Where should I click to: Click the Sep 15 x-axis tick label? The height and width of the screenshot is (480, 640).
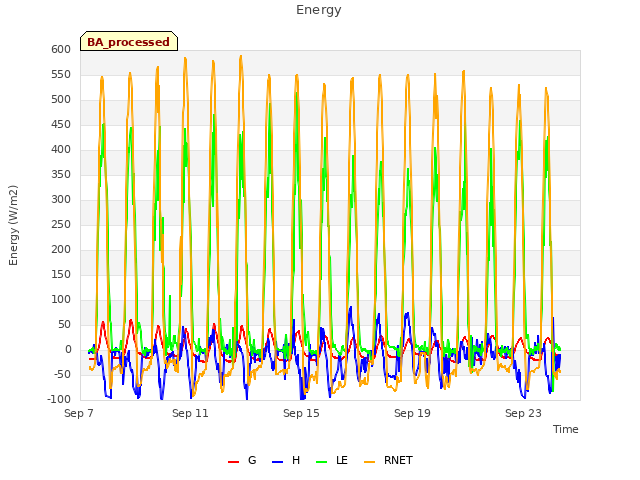coord(301,413)
